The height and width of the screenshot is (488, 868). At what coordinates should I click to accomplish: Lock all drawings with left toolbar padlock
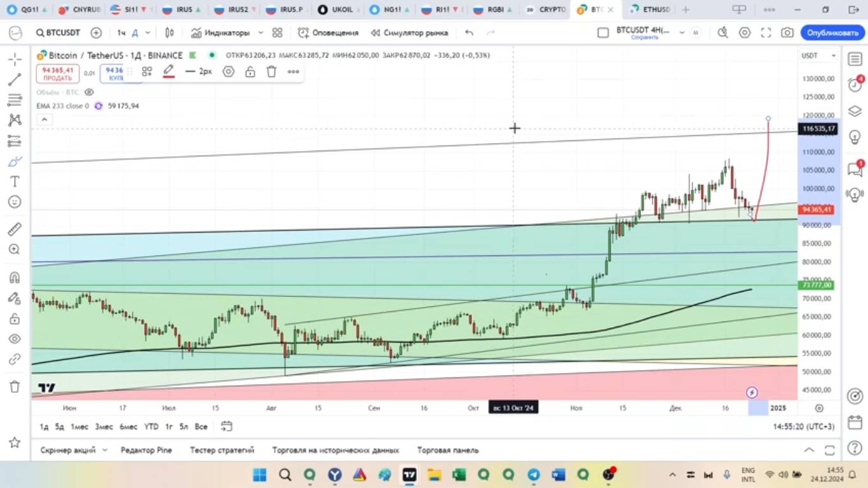15,318
